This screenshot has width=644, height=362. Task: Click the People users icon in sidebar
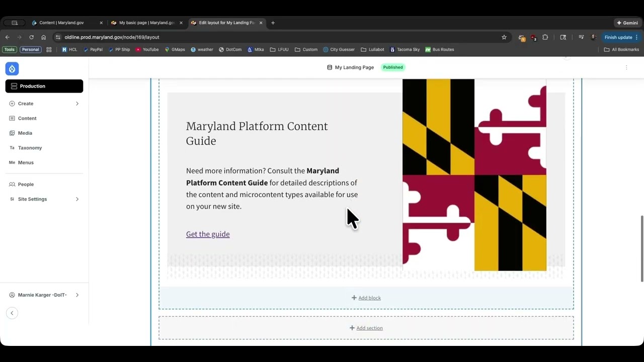click(x=12, y=184)
